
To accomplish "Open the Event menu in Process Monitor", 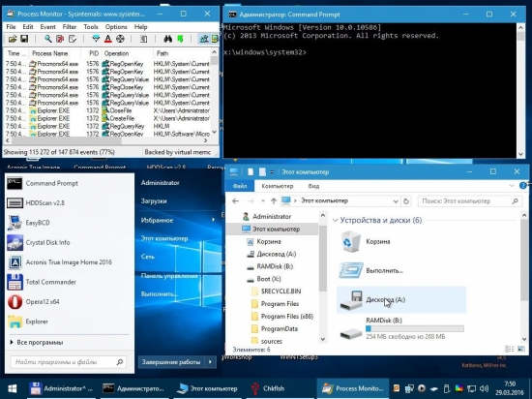I will [x=47, y=27].
